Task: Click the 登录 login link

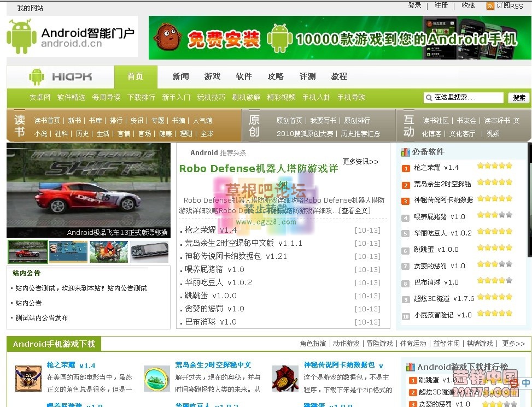Action: (414, 5)
